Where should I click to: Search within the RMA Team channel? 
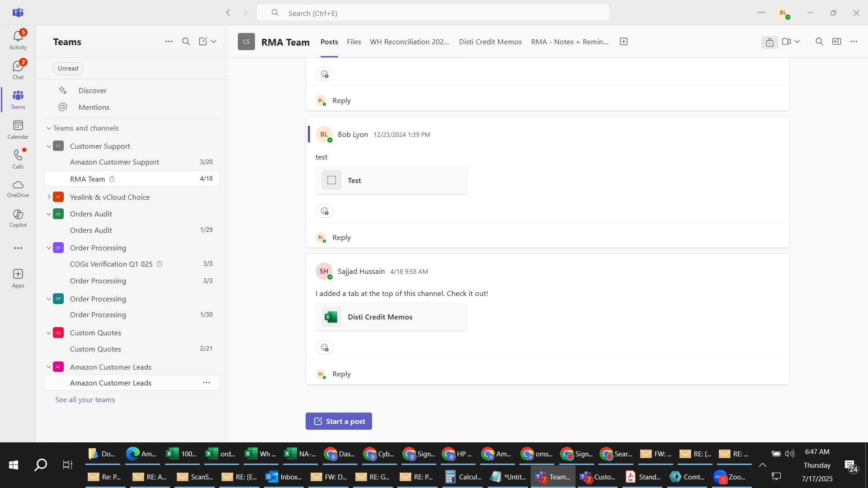(819, 42)
